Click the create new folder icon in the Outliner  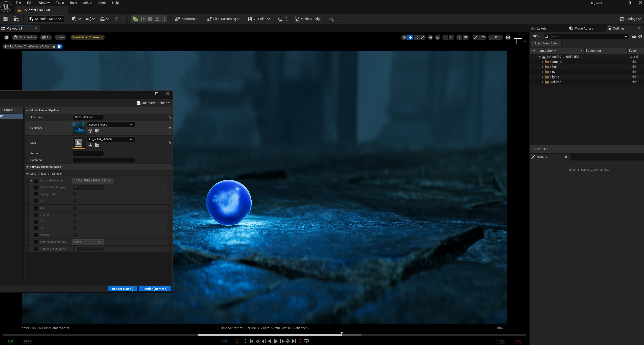click(x=634, y=37)
